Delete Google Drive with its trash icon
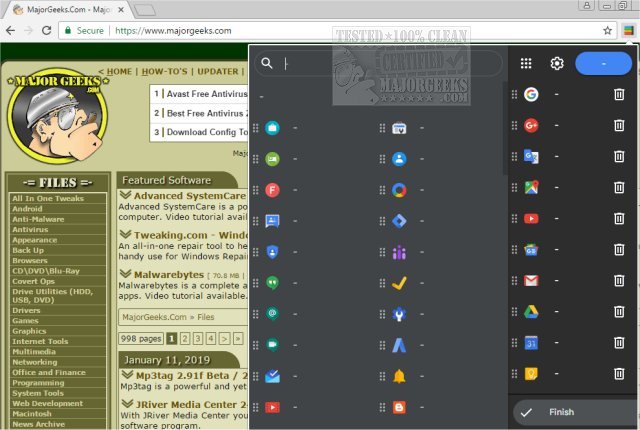The image size is (640, 430). 619,311
